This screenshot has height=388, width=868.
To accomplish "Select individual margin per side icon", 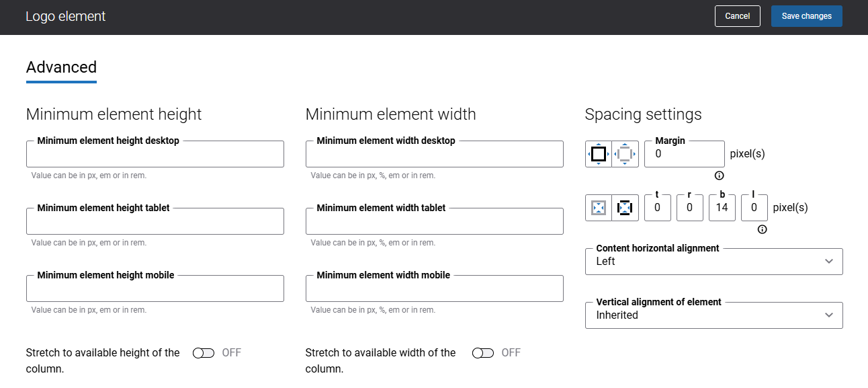I will point(625,154).
